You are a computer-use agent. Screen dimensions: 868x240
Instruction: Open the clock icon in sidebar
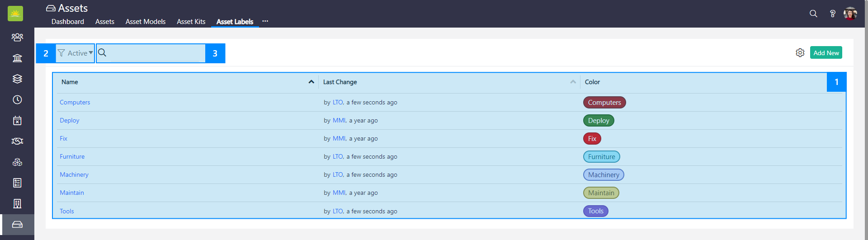[x=17, y=99]
